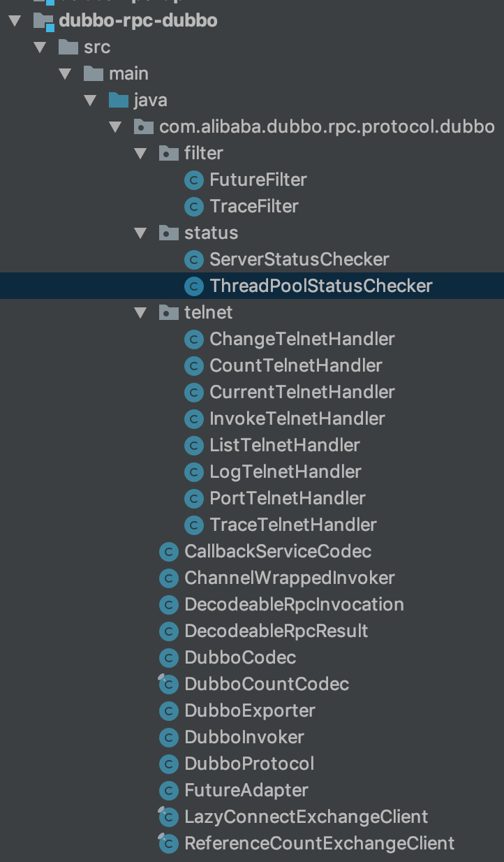Open the InvokeTelnetHandler class
The width and height of the screenshot is (504, 862).
(x=297, y=419)
